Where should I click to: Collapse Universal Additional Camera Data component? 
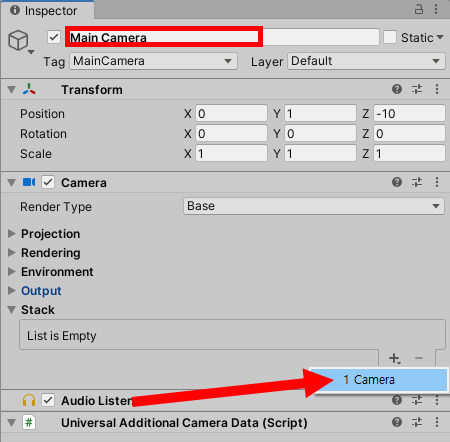pyautogui.click(x=12, y=423)
